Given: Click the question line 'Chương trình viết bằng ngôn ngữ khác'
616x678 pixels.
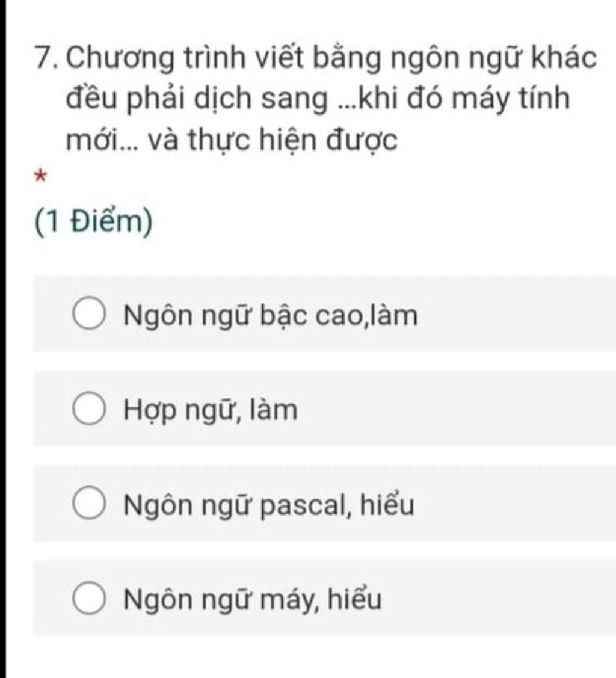Looking at the screenshot, I should click(331, 58).
